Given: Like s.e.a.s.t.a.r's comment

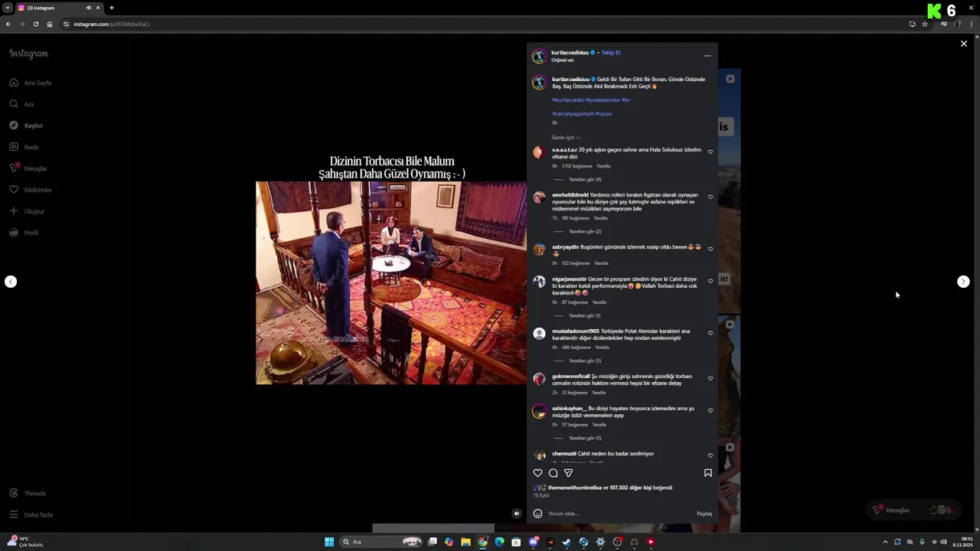Looking at the screenshot, I should pyautogui.click(x=710, y=152).
